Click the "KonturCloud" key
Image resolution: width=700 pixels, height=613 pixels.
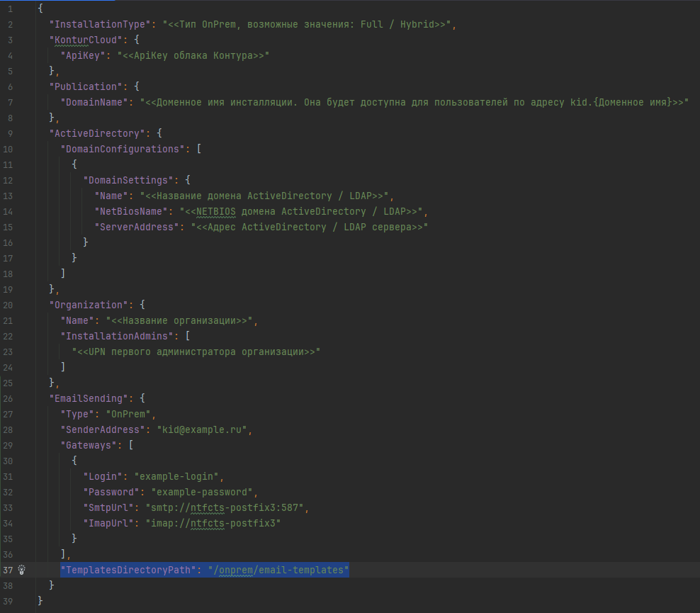pos(86,40)
